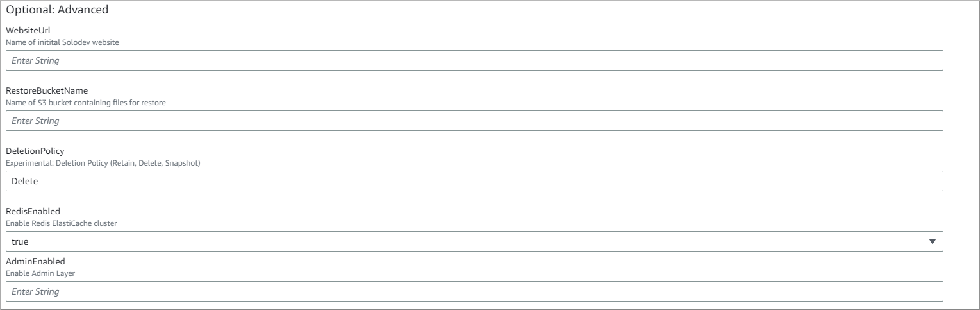
Task: Click the WebsiteUrl label
Action: coord(28,30)
